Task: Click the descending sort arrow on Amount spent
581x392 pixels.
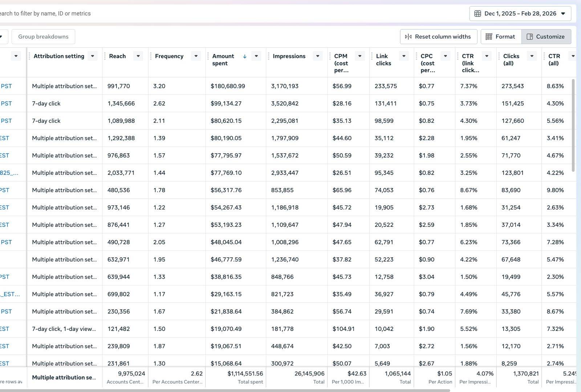Action: pos(245,56)
